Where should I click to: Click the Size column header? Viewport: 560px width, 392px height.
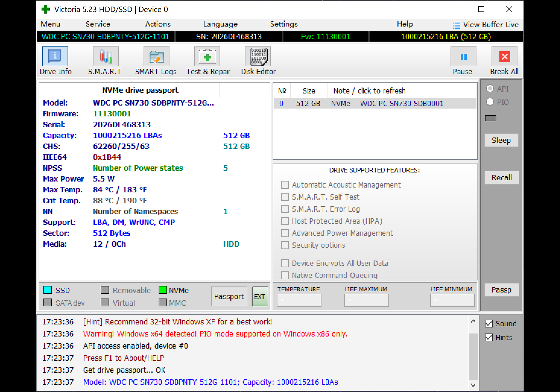309,91
